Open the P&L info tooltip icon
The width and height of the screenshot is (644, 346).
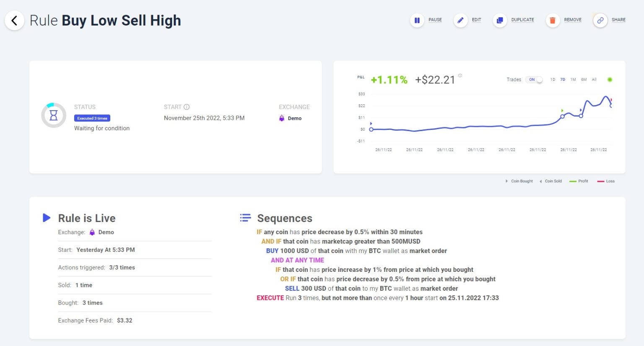pyautogui.click(x=460, y=75)
